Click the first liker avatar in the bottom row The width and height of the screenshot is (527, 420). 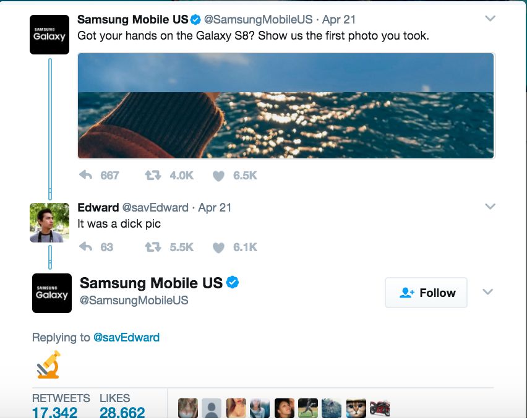[188, 407]
